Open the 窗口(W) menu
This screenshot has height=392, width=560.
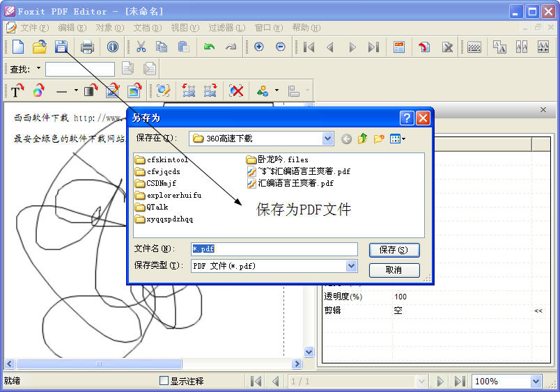click(x=269, y=27)
